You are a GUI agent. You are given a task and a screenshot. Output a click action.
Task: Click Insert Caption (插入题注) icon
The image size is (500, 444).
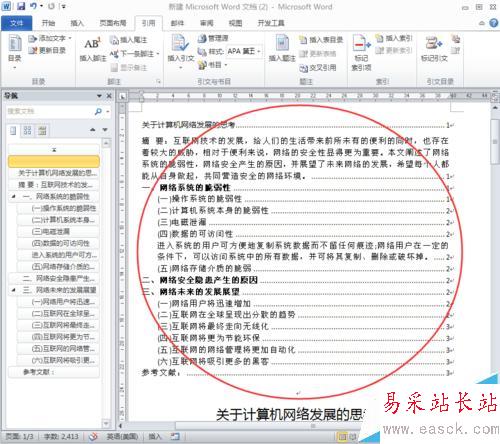pos(282,49)
